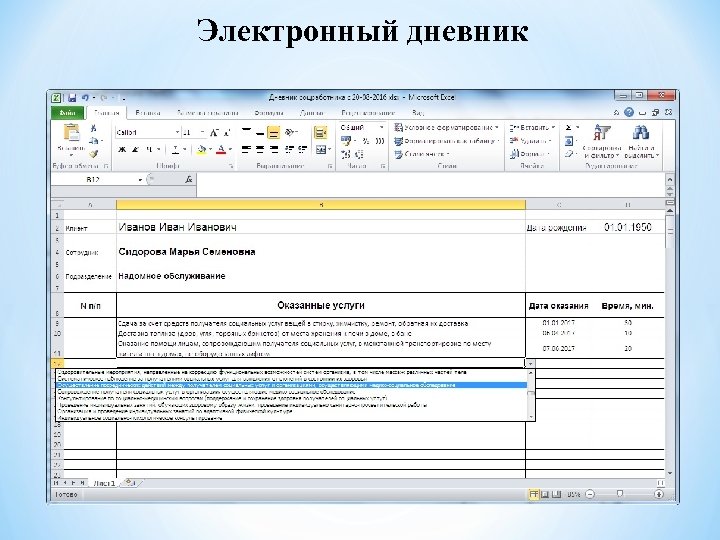Increase decimal places

click(346, 154)
